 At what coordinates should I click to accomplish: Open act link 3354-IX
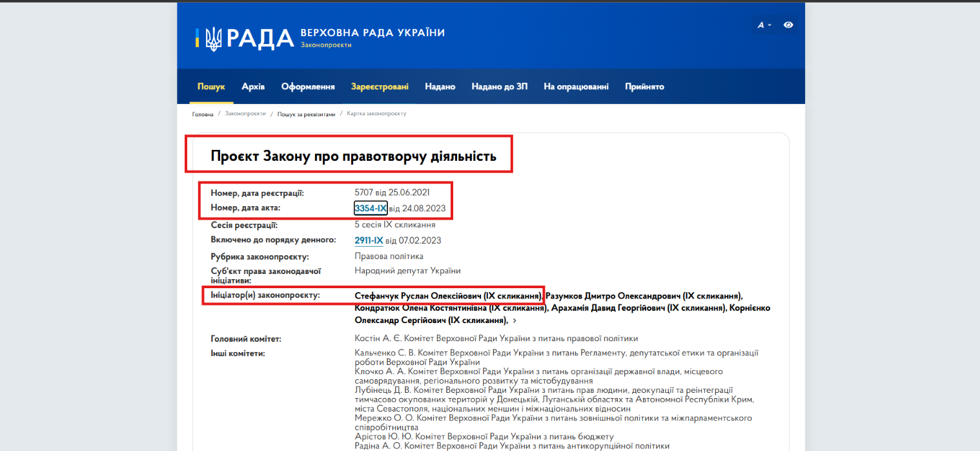[x=371, y=208]
